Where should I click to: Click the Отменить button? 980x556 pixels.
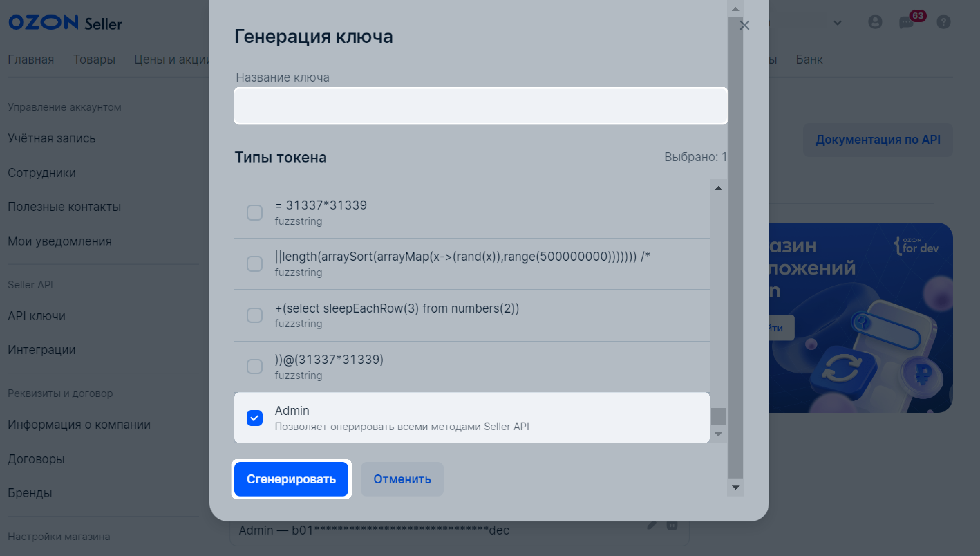[402, 479]
